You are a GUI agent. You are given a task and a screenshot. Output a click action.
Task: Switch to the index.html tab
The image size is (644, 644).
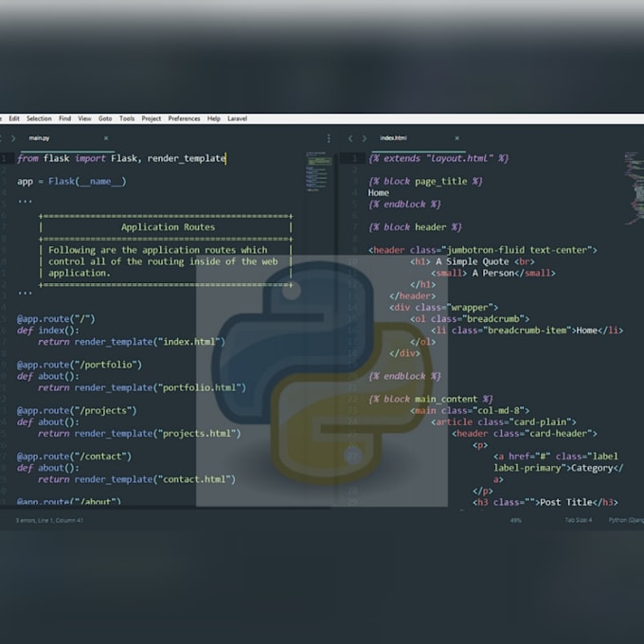point(393,138)
